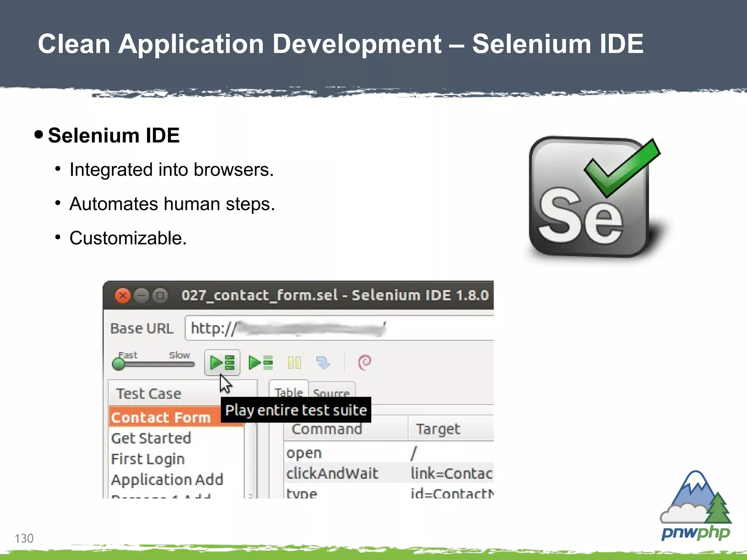This screenshot has height=560, width=747.
Task: Close the Selenium IDE window
Action: pyautogui.click(x=123, y=296)
